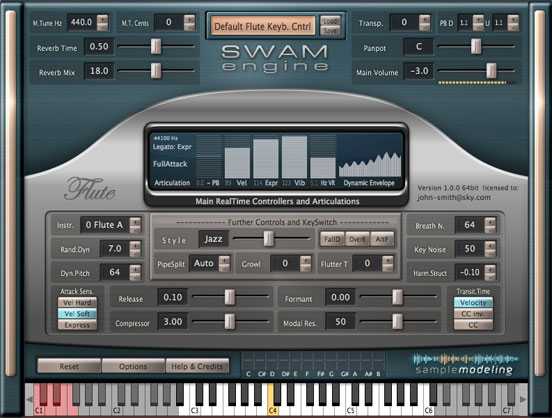Click the Reset button
Screen dimensions: 552x418
click(x=69, y=366)
